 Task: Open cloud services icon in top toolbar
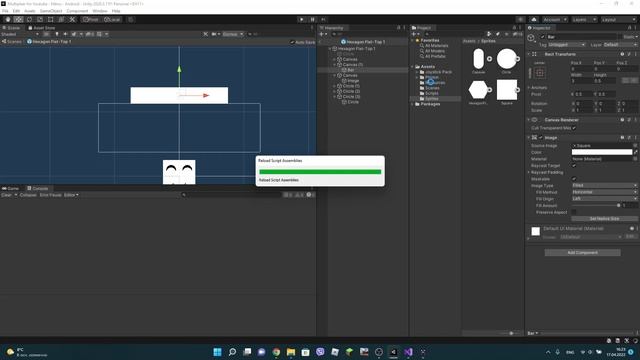[x=533, y=20]
